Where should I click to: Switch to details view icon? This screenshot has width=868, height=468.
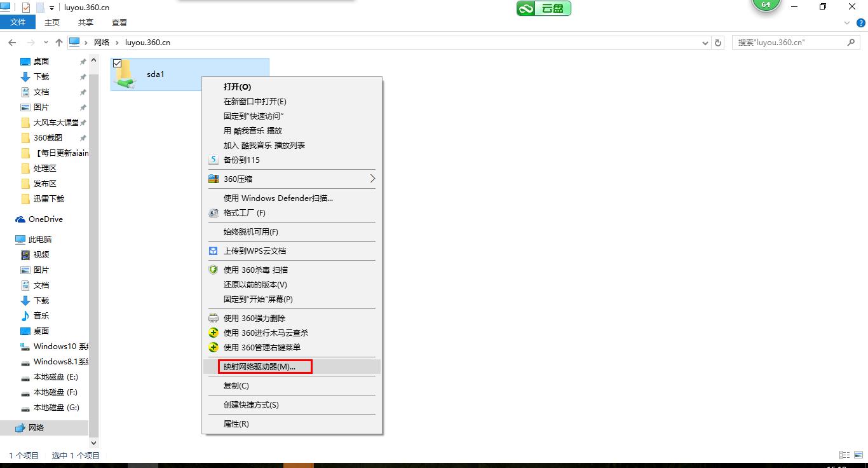click(844, 455)
